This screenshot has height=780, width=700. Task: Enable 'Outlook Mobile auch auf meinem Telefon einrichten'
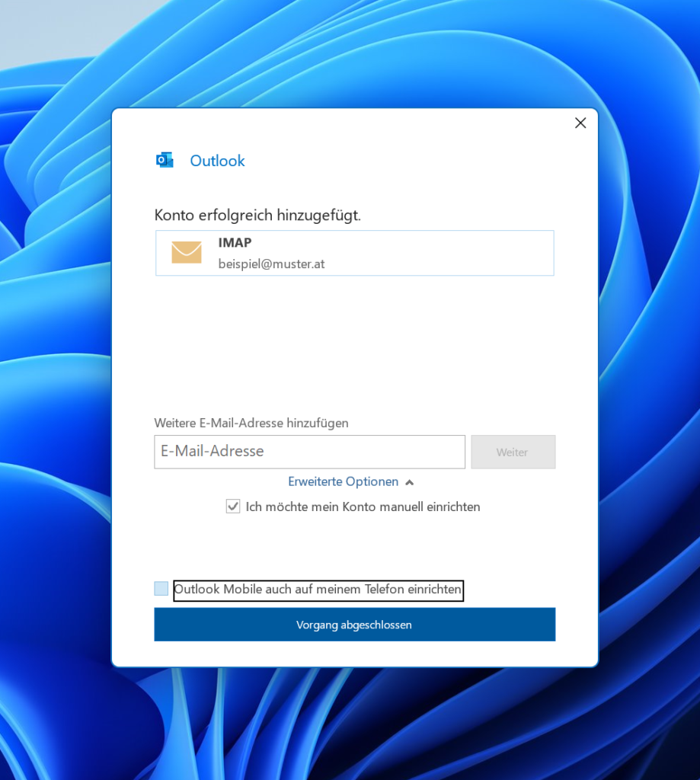pos(161,588)
